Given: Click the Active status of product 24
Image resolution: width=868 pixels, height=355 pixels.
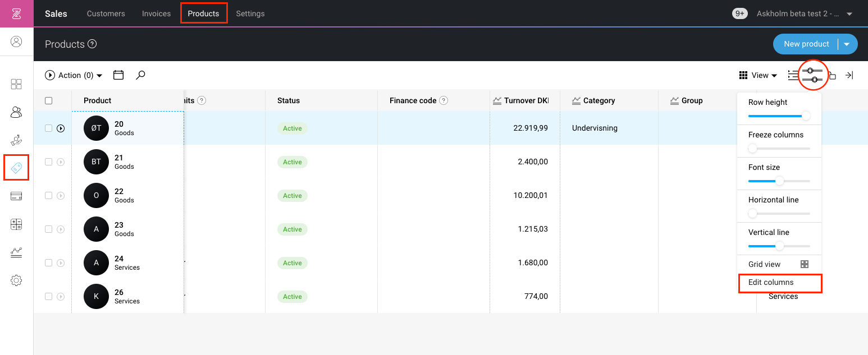Looking at the screenshot, I should coord(293,263).
